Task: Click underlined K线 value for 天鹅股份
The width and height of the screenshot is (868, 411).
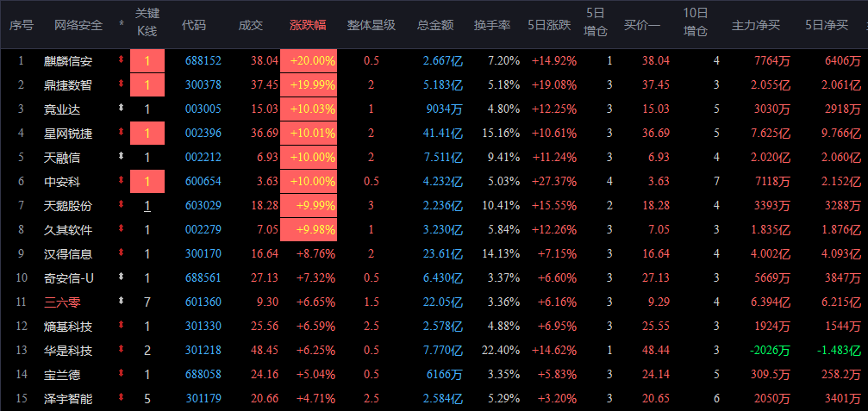Action: [147, 206]
